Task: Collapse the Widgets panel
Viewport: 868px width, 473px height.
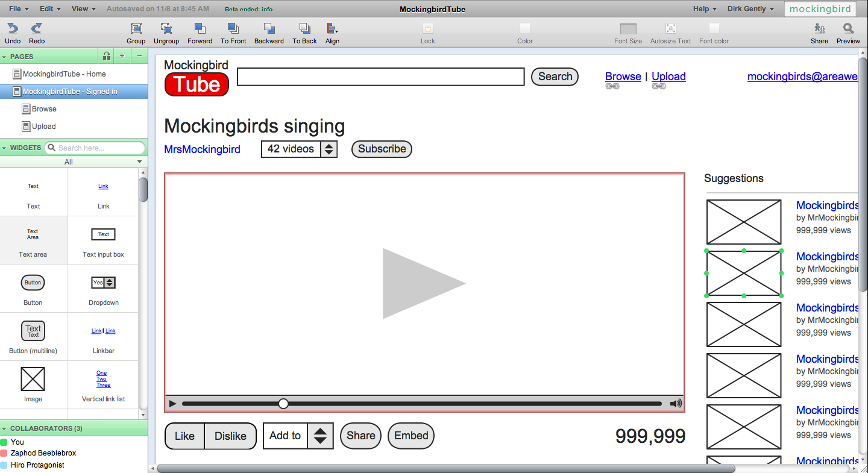Action: (5, 148)
